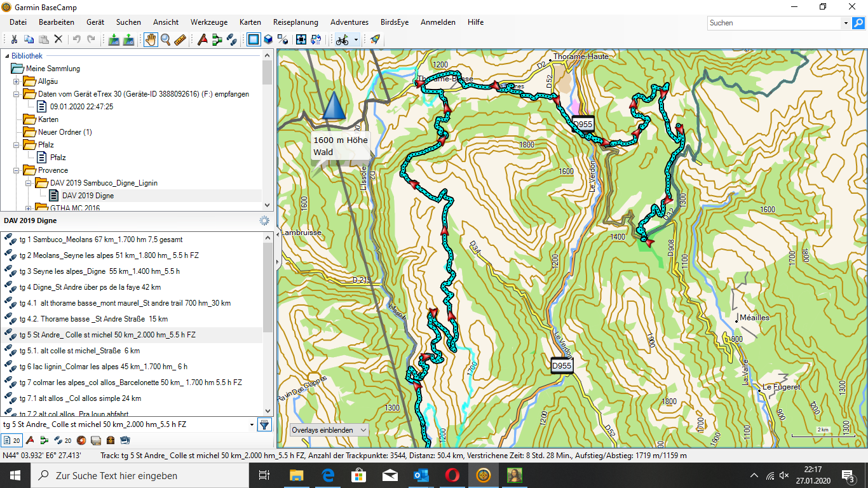Click the Paste toolbar icon

[43, 39]
